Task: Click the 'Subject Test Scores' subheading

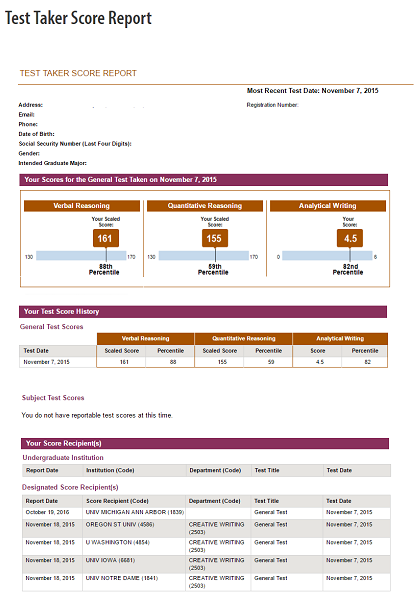Action: tap(53, 398)
